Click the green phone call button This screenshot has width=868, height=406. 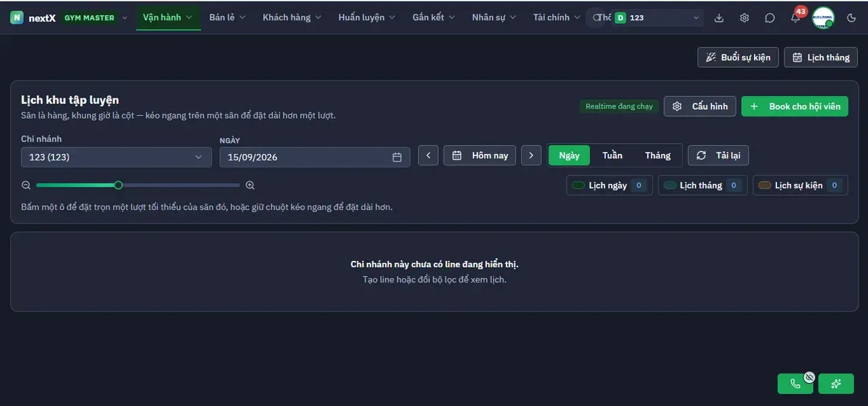[x=795, y=384]
